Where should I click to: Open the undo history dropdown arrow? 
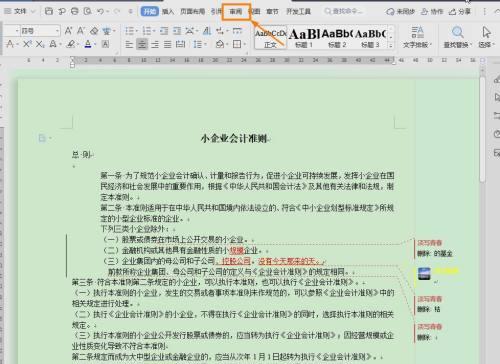coord(108,11)
